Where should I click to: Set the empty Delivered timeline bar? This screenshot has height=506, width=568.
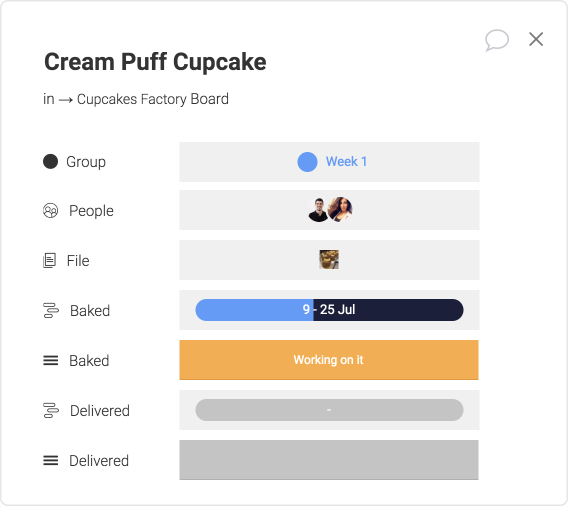[x=329, y=410]
